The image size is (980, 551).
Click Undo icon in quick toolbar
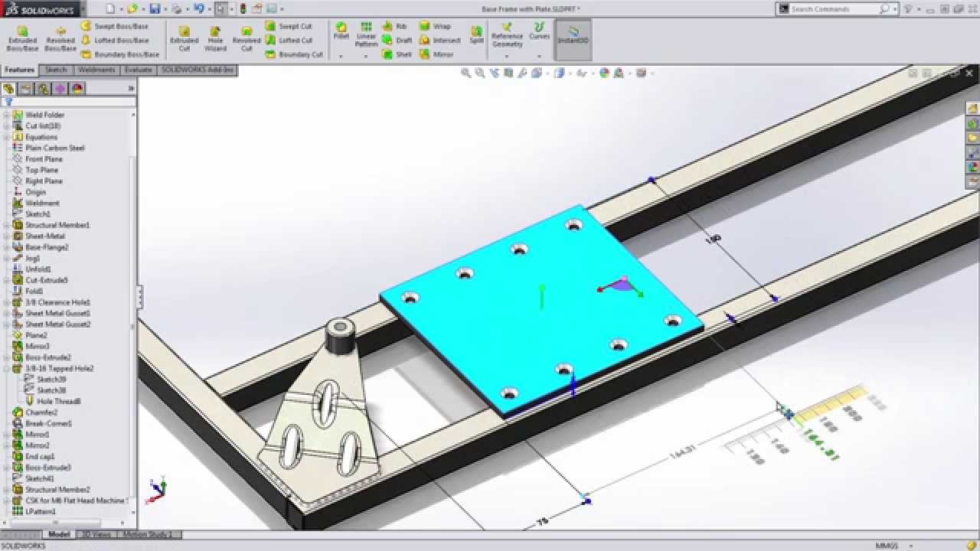point(199,9)
